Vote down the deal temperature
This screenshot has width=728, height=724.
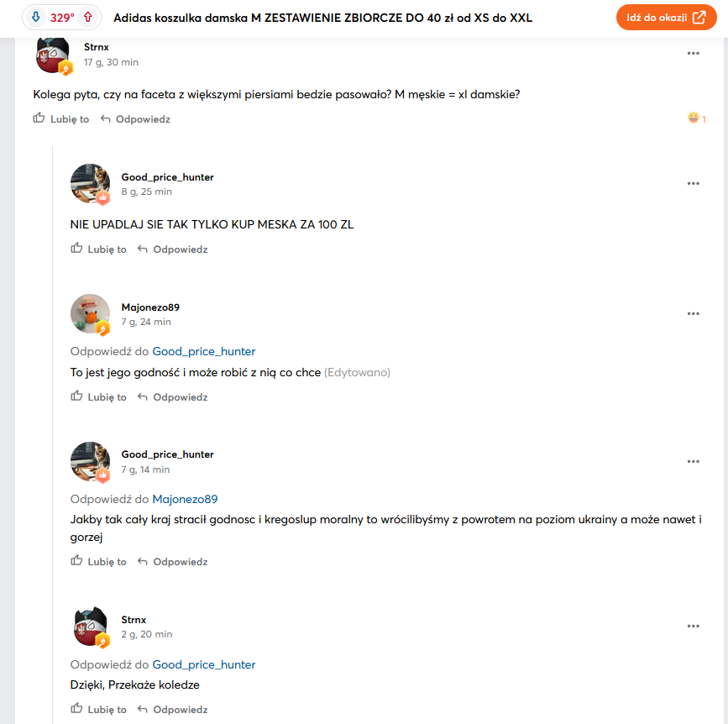pos(35,17)
